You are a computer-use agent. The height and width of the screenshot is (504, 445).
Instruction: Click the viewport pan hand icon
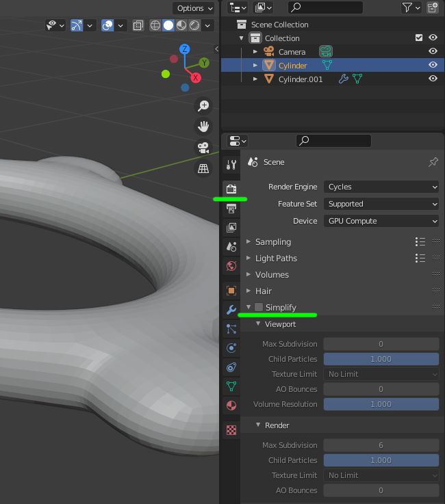coord(203,127)
